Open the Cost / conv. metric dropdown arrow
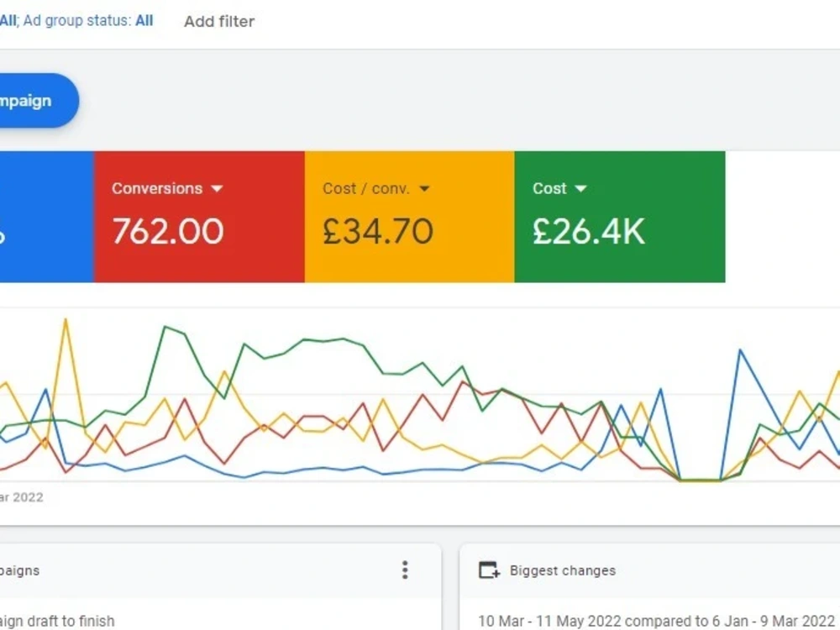 point(424,188)
